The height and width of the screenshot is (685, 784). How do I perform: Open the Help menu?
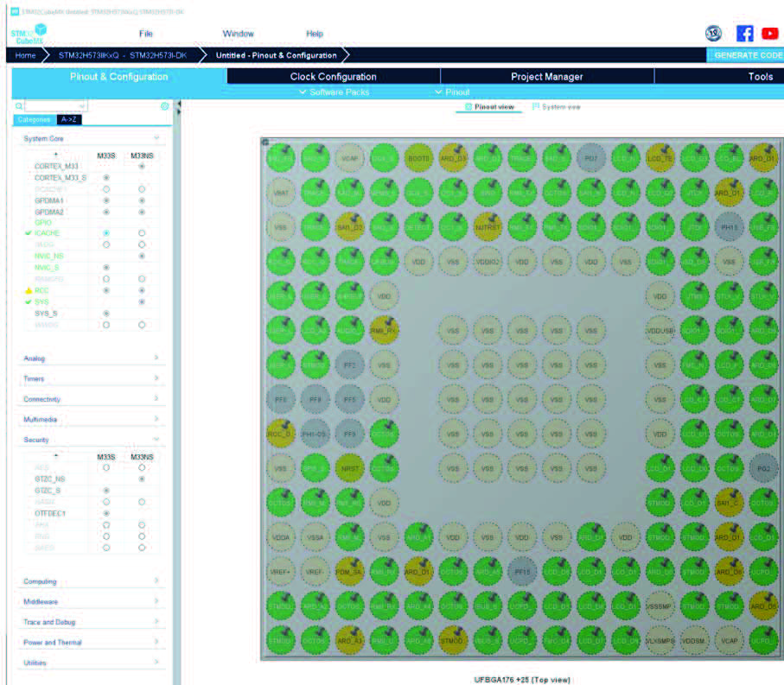tap(315, 34)
